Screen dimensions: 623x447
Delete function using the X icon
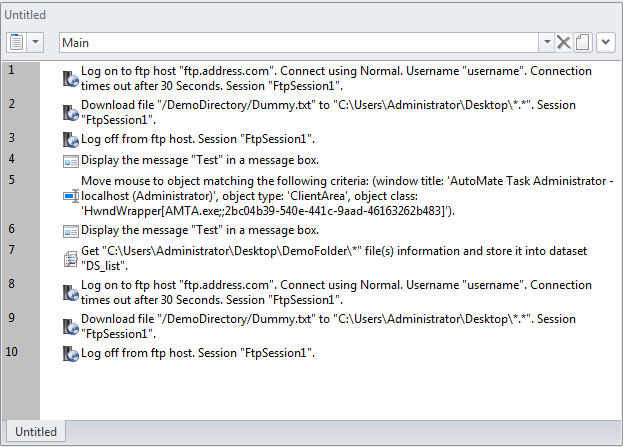point(563,42)
